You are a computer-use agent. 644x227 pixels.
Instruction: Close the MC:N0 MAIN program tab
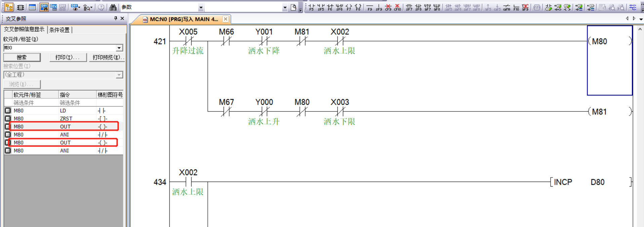tap(226, 19)
